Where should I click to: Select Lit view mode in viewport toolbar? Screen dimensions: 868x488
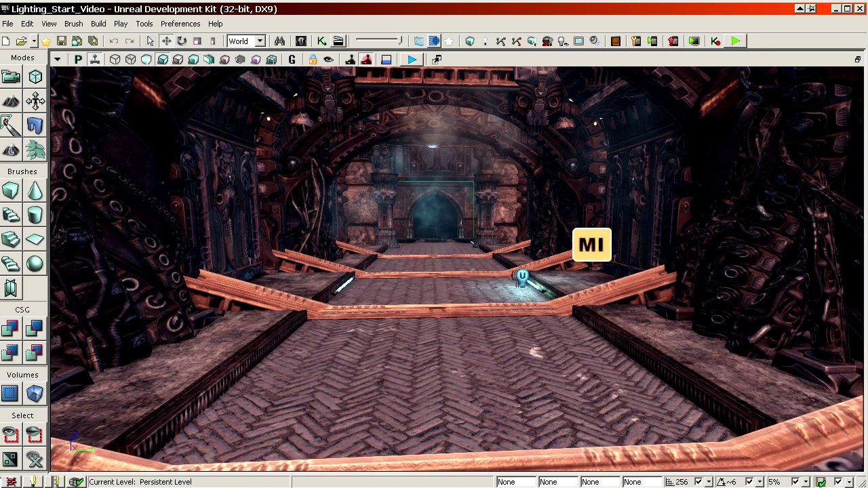coord(163,60)
